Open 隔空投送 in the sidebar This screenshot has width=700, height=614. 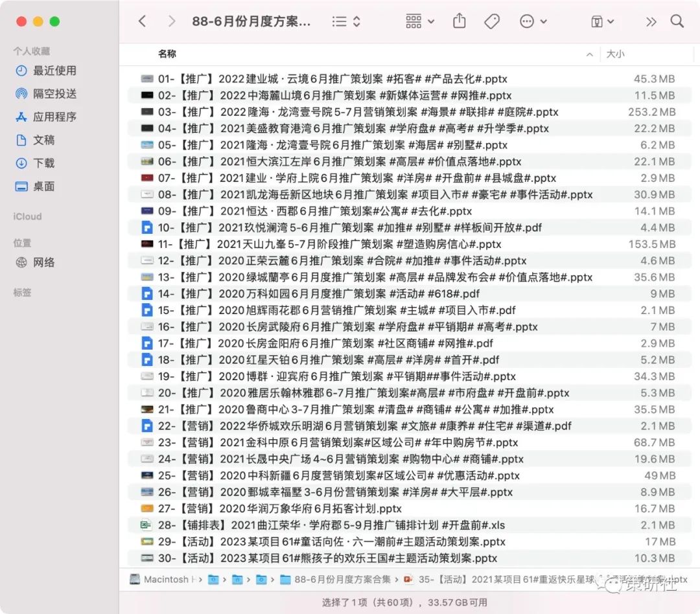(45, 94)
